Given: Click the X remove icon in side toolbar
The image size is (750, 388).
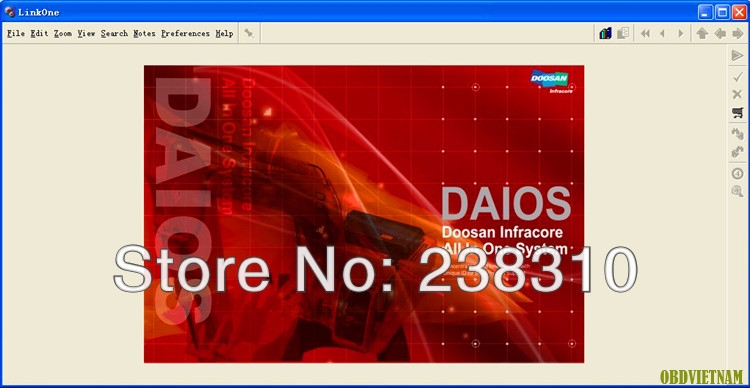Looking at the screenshot, I should tap(737, 94).
